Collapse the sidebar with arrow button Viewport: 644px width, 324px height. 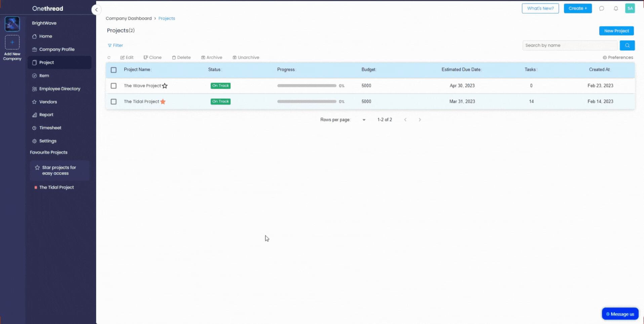[x=96, y=10]
